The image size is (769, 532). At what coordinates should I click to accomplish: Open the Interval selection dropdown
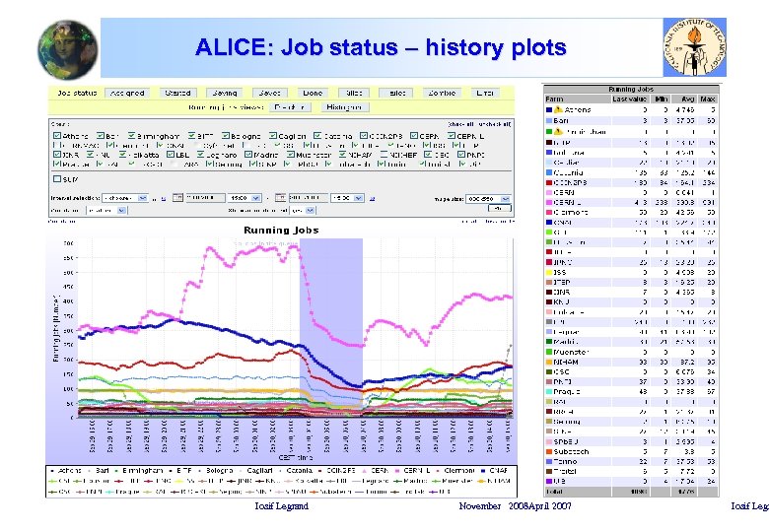124,198
